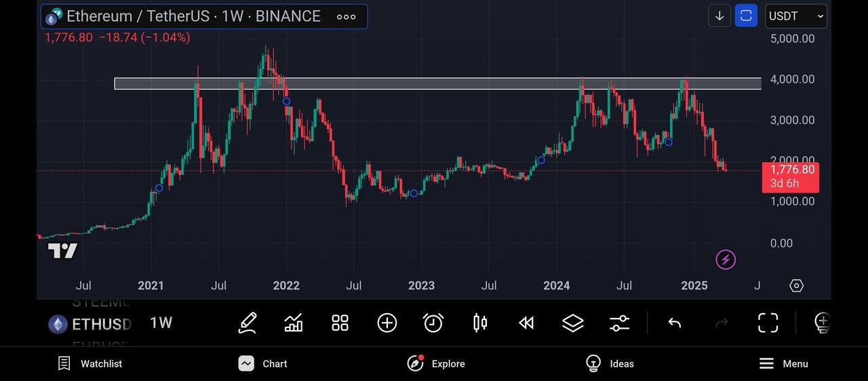Toggle the blue rounded-square button
The width and height of the screenshot is (868, 381).
(x=746, y=16)
